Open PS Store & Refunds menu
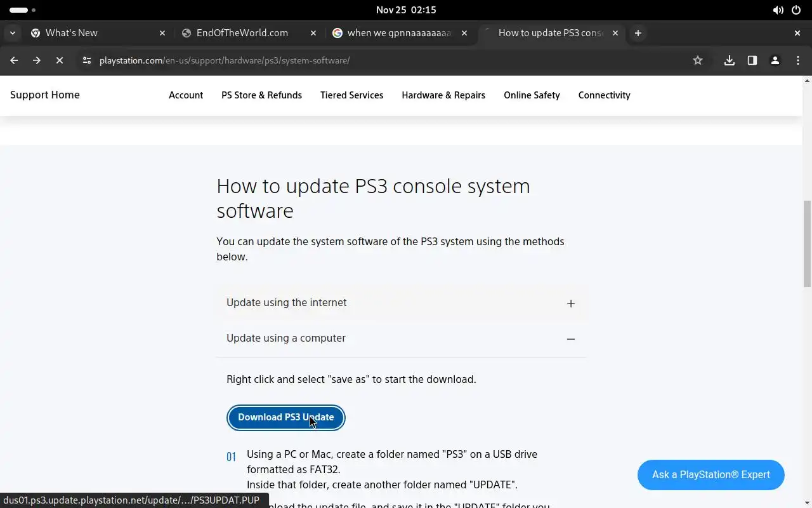Screen dimensions: 812x508 (261, 95)
